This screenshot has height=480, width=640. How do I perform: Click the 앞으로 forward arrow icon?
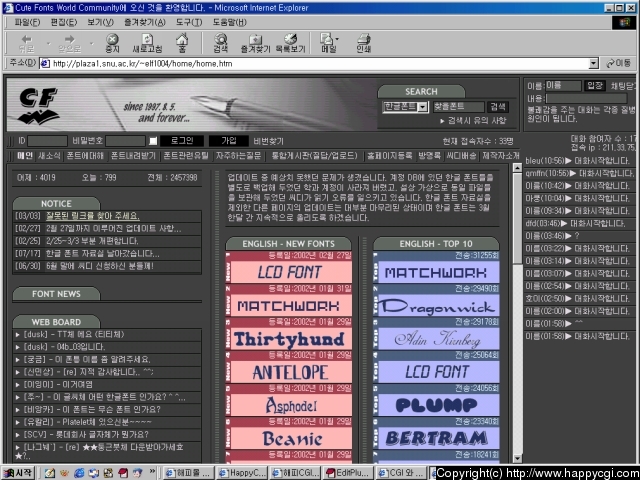click(69, 43)
